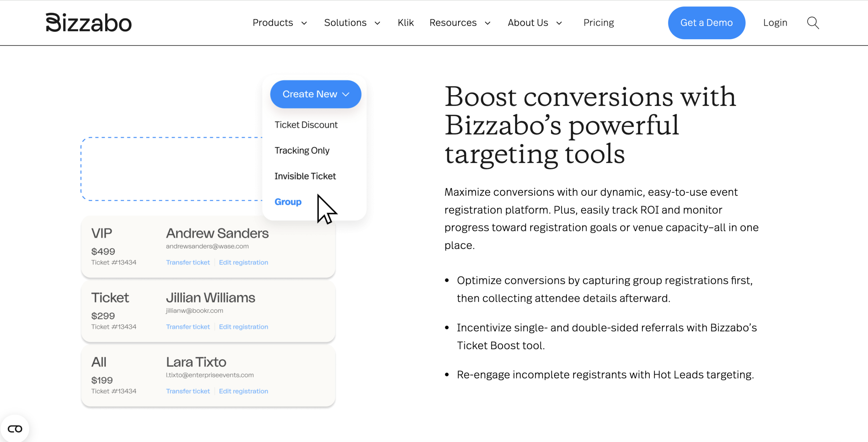Expand the Solutions dropdown chevron
This screenshot has width=868, height=442.
[377, 23]
